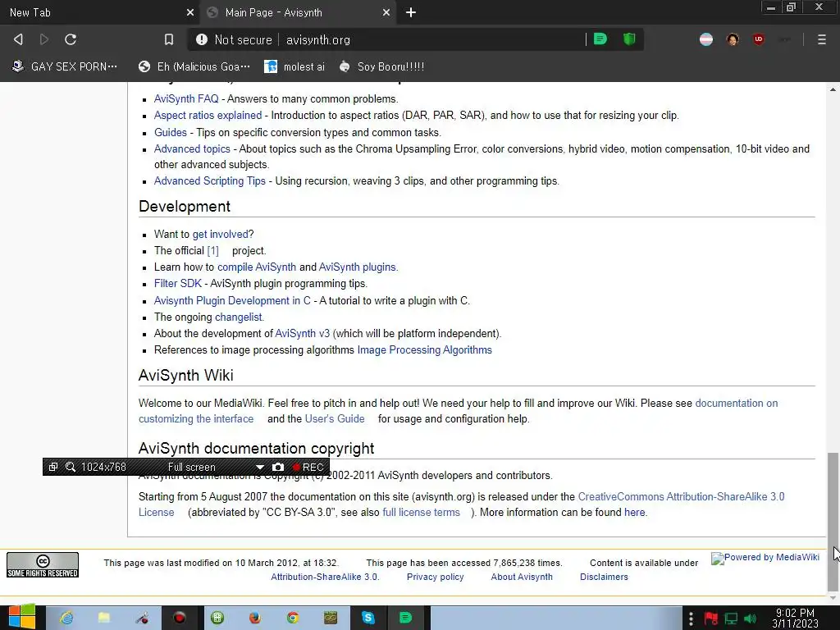Open Google Chrome from the taskbar
The image size is (840, 630).
[293, 619]
